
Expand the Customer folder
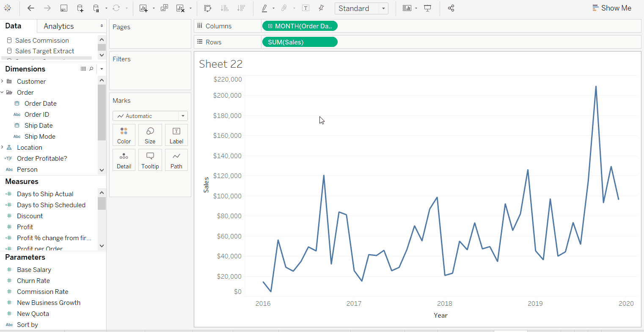coord(3,81)
